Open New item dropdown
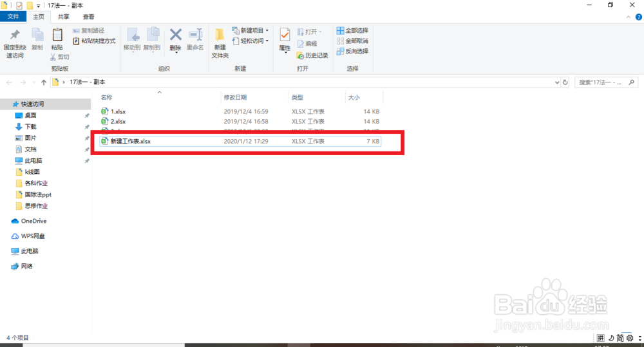644x347 pixels. pos(251,30)
